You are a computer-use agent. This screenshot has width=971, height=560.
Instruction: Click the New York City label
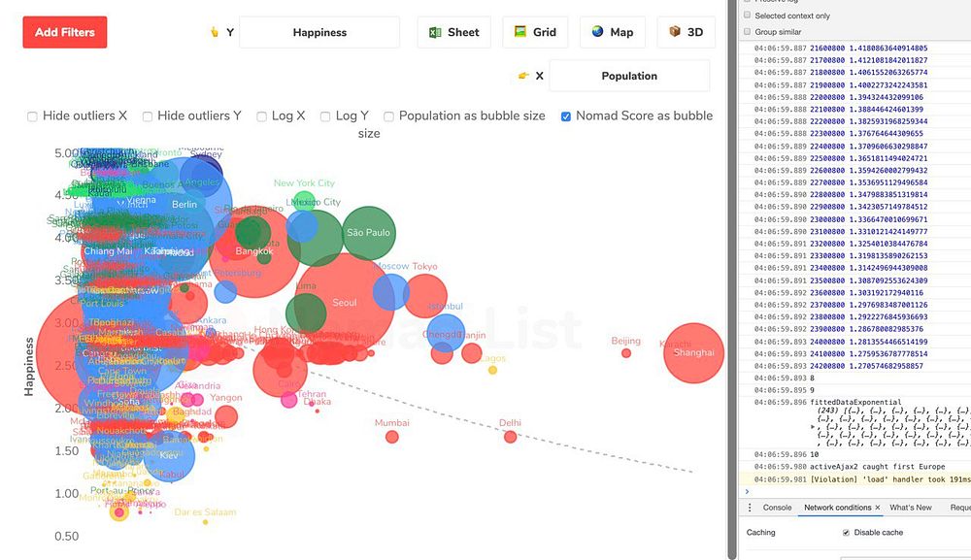tap(304, 183)
